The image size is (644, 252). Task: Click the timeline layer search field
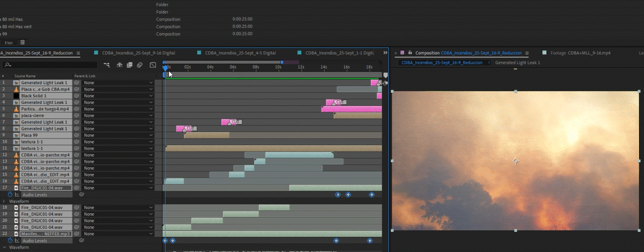coord(49,65)
